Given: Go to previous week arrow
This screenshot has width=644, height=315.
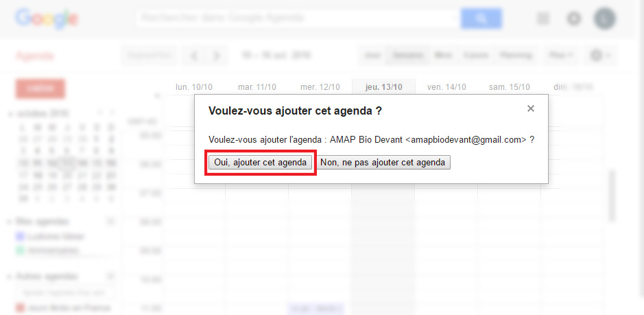Looking at the screenshot, I should point(195,56).
